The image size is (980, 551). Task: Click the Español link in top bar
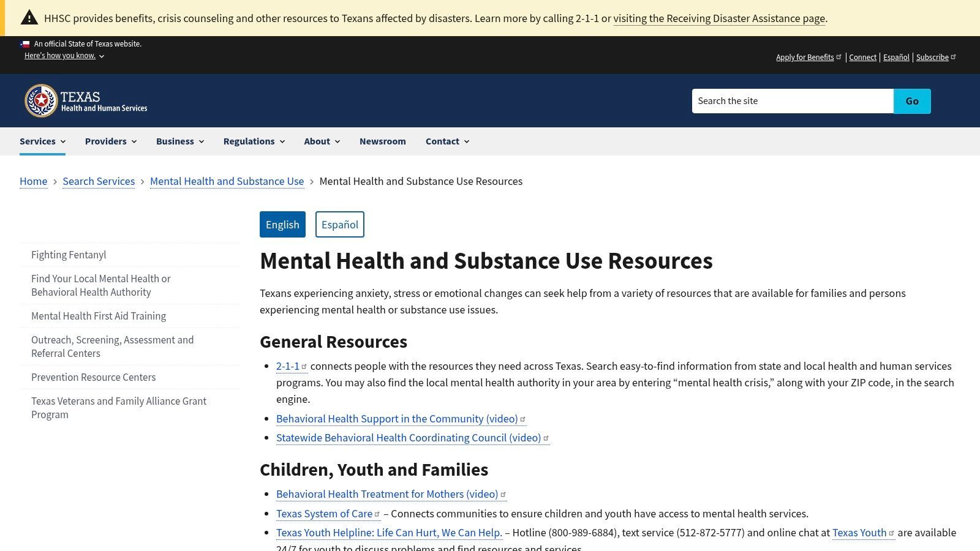pos(896,58)
